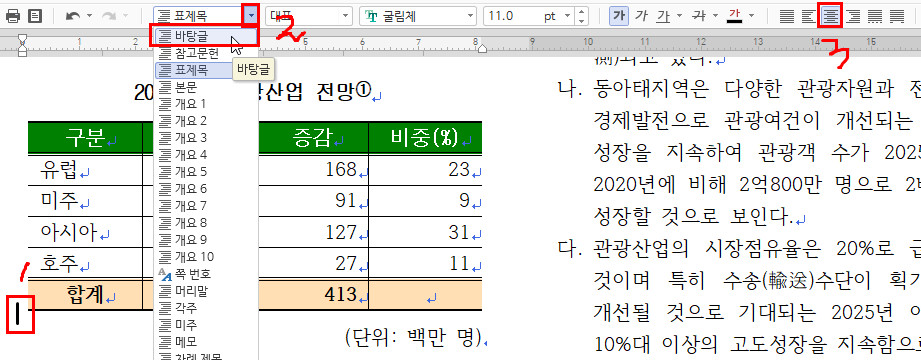921x360 pixels.
Task: Toggle center alignment button
Action: coord(831,16)
